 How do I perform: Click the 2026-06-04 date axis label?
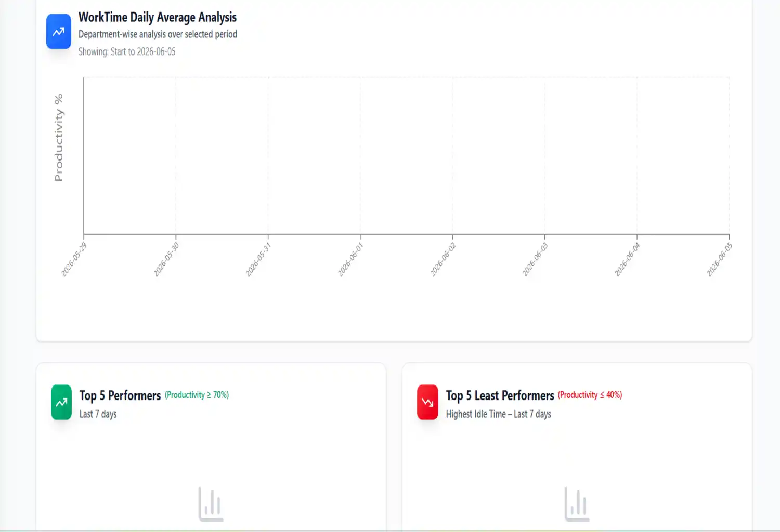coord(627,259)
